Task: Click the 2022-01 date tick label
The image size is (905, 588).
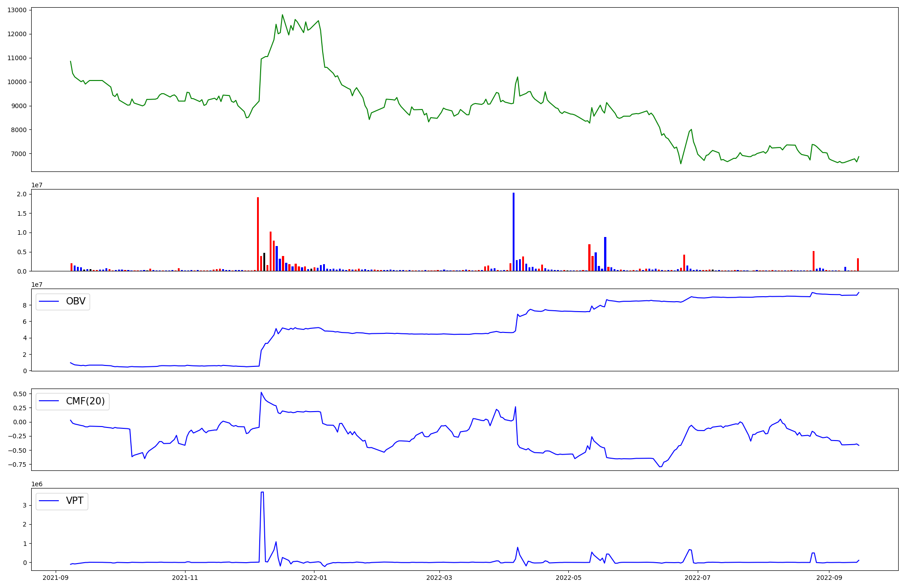Action: pos(314,578)
